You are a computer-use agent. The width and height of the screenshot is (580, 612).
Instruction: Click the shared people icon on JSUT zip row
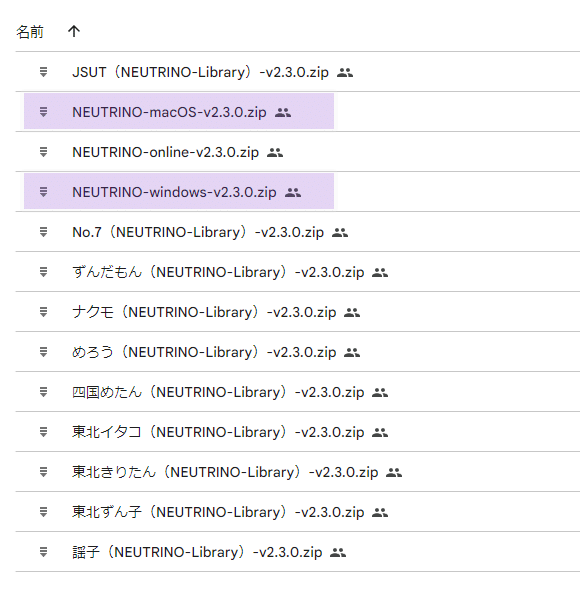[x=345, y=73]
